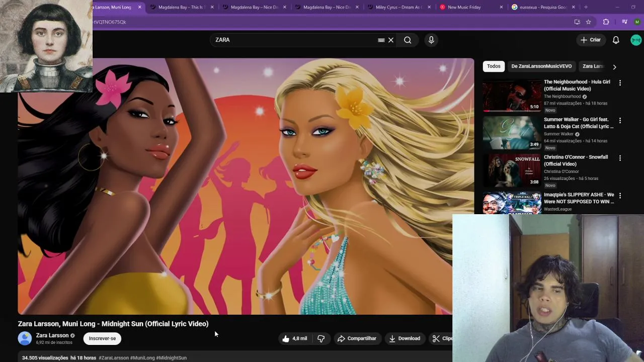644x362 pixels.
Task: Click the YouTube search magnifier button
Action: [408, 40]
